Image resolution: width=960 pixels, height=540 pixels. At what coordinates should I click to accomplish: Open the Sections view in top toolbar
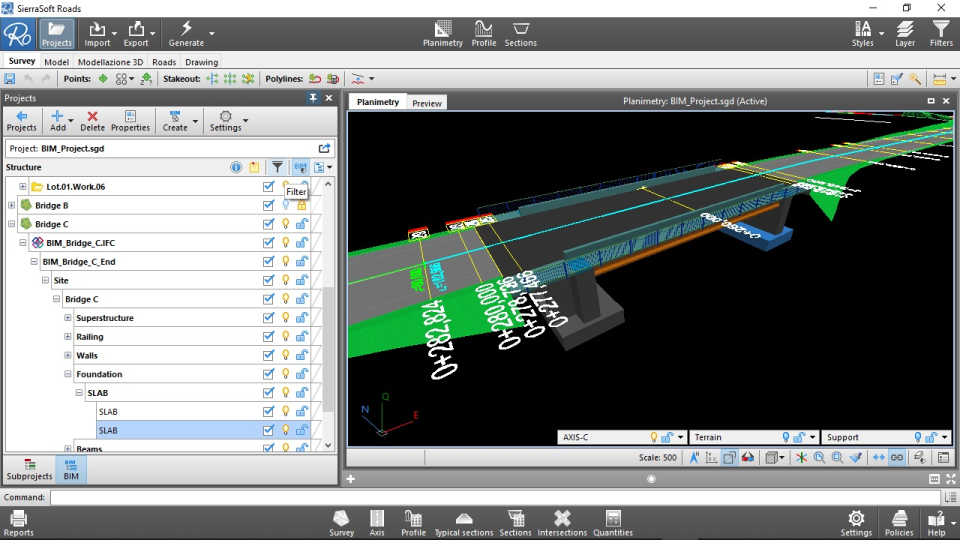[x=520, y=33]
